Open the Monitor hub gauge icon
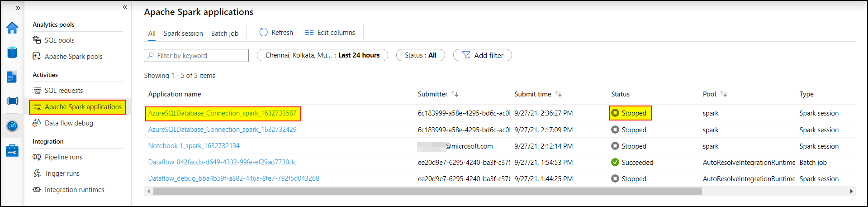The image size is (868, 207). 12,125
